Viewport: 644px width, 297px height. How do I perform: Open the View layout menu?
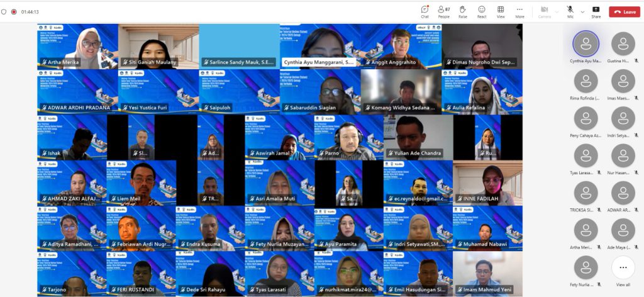tap(501, 11)
